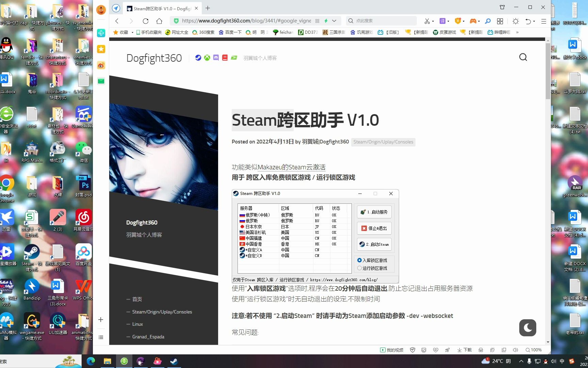
Task: Open the 百度网盘 desktop icon
Action: tap(84, 255)
